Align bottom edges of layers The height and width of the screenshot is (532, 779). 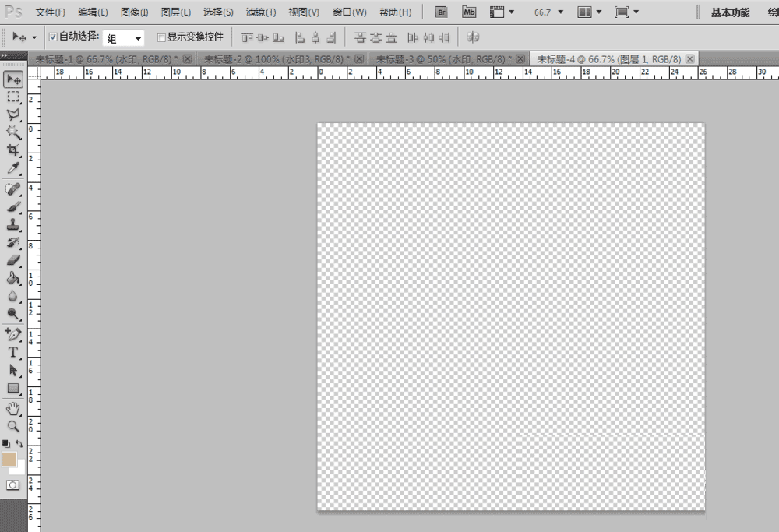[279, 37]
